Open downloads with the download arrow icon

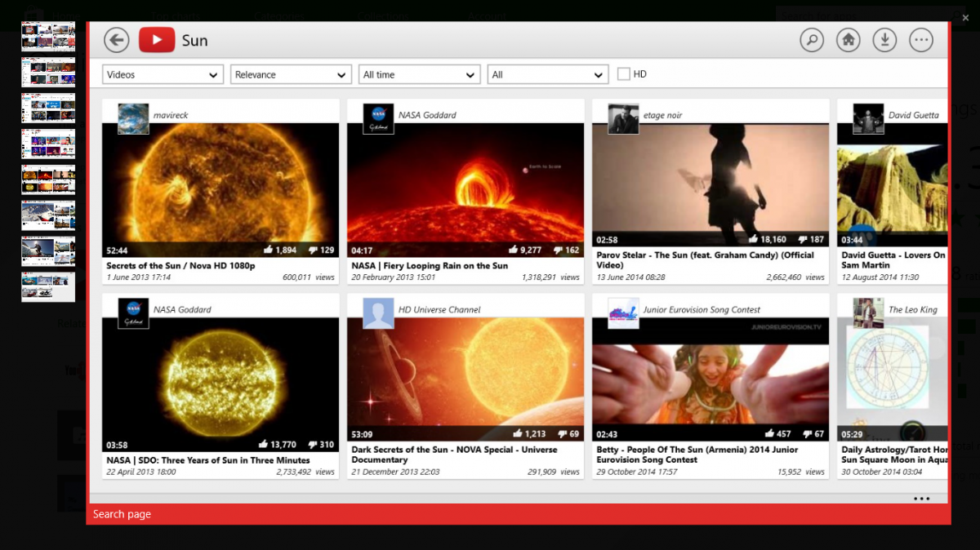coord(884,40)
